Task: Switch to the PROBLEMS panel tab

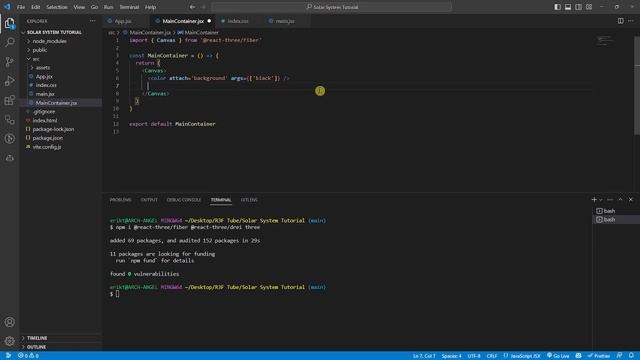Action: pyautogui.click(x=120, y=200)
